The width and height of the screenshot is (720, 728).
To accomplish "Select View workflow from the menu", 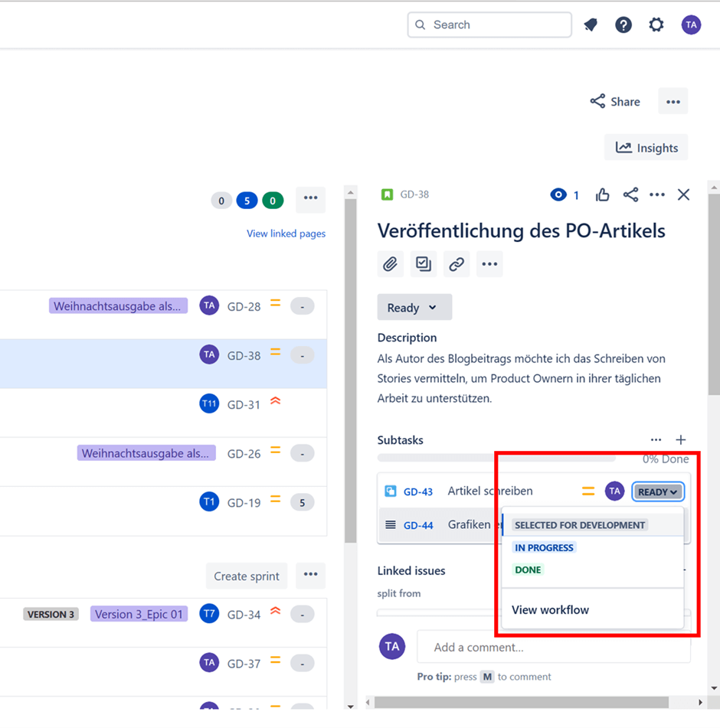I will (x=550, y=610).
